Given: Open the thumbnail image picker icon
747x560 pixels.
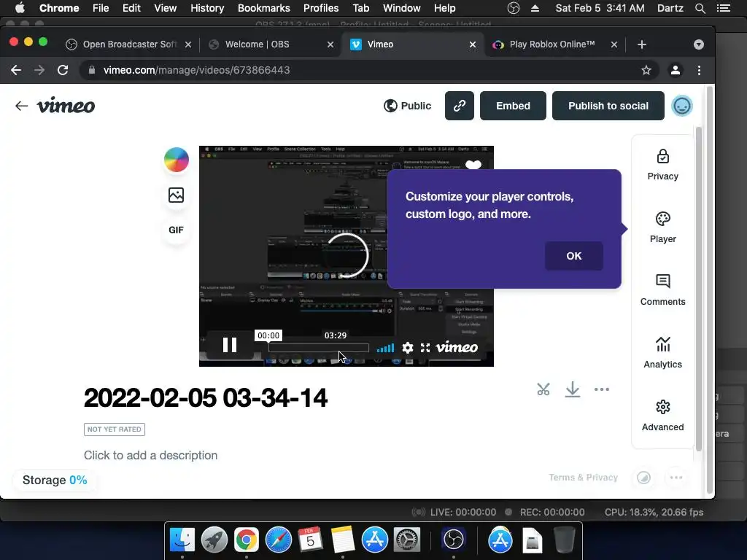Looking at the screenshot, I should pyautogui.click(x=177, y=195).
